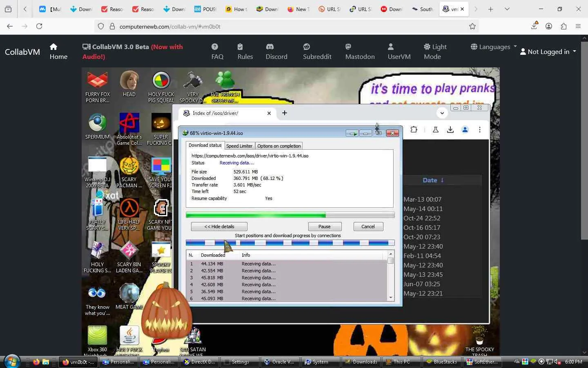Open the DirectX D... taskbar window
Screen dimensions: 588x368
click(x=199, y=362)
